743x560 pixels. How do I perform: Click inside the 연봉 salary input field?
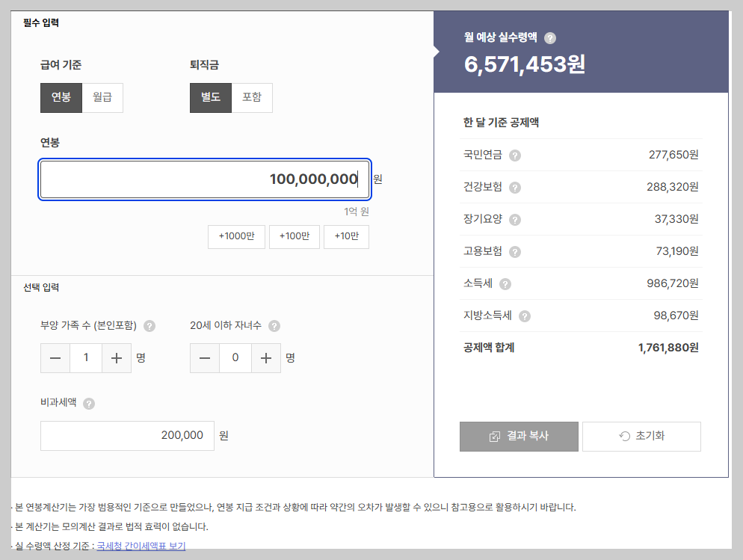point(203,179)
